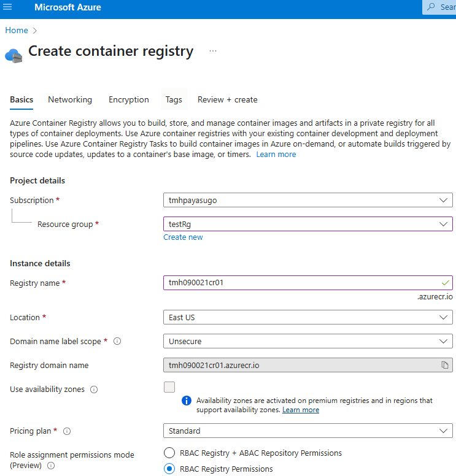Screen dimensions: 456x476
Task: Switch to the Basics tab
Action: (x=21, y=99)
